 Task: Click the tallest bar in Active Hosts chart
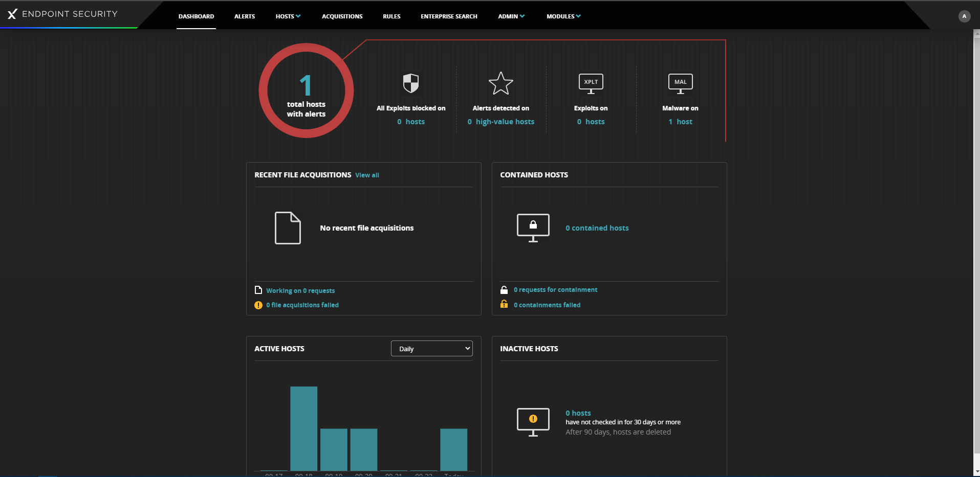coord(303,428)
